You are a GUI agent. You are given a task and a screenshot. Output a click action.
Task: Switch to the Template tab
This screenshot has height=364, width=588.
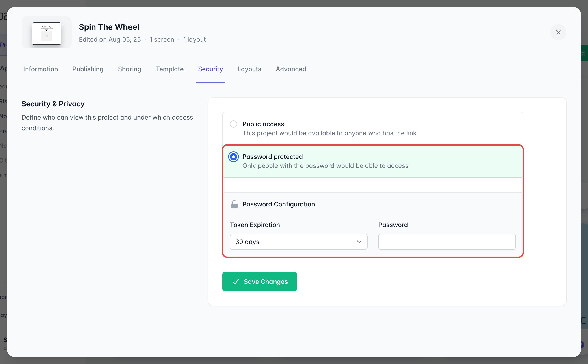coord(170,69)
